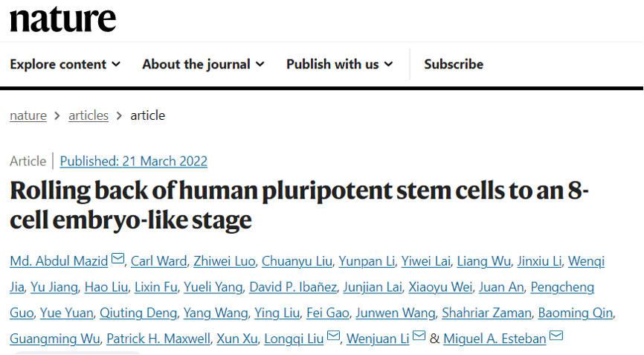Click the Subscribe menu item

[454, 64]
